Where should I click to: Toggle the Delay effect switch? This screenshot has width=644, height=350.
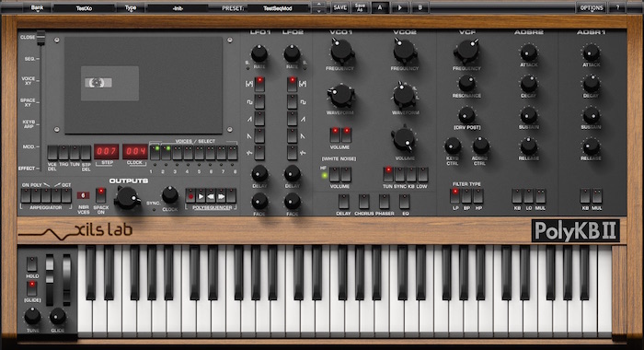tap(343, 202)
